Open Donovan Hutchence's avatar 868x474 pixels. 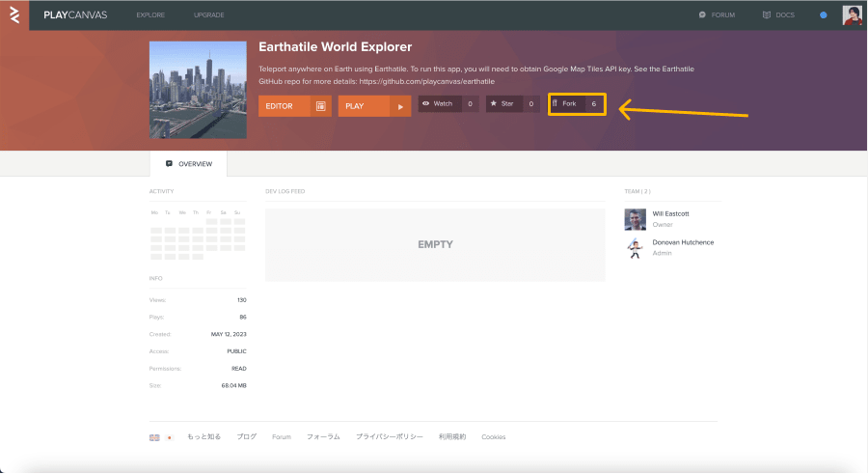coord(635,248)
